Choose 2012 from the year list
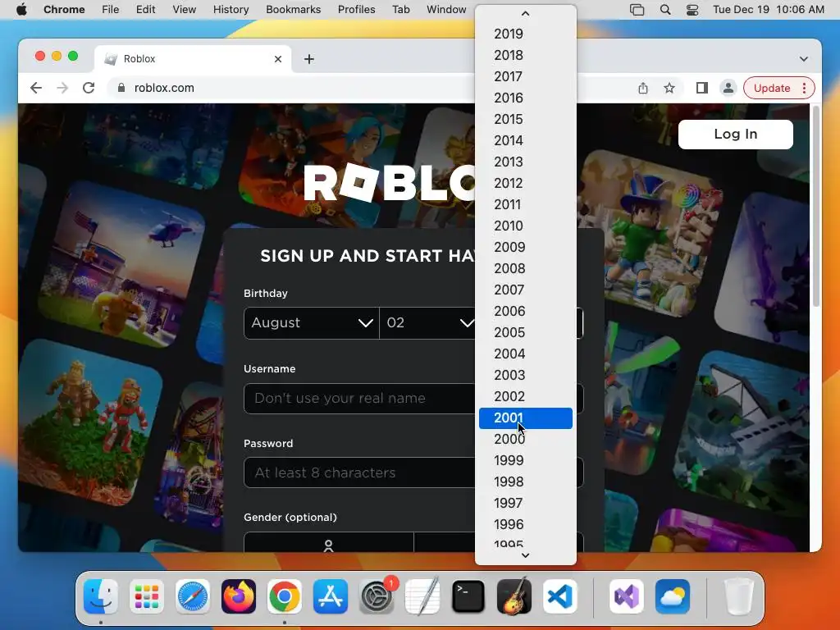The image size is (840, 630). (526, 183)
